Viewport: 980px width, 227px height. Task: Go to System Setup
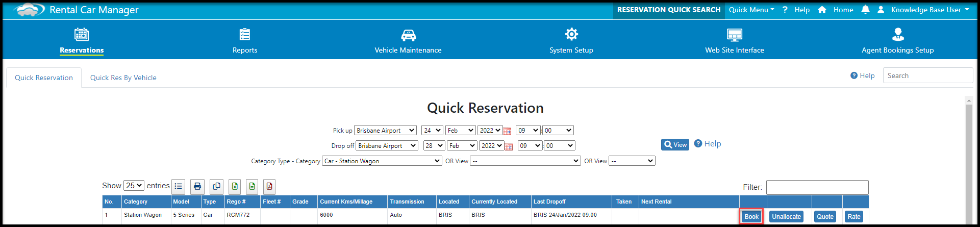(x=571, y=41)
